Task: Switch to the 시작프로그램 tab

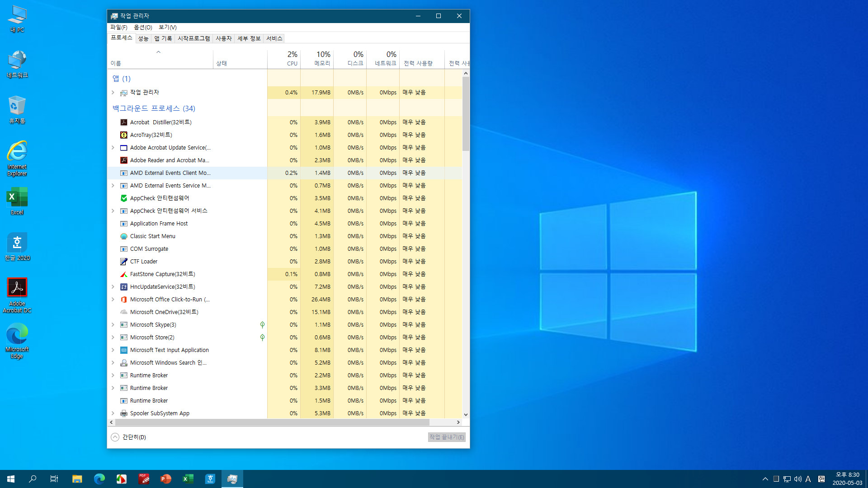Action: pyautogui.click(x=193, y=39)
